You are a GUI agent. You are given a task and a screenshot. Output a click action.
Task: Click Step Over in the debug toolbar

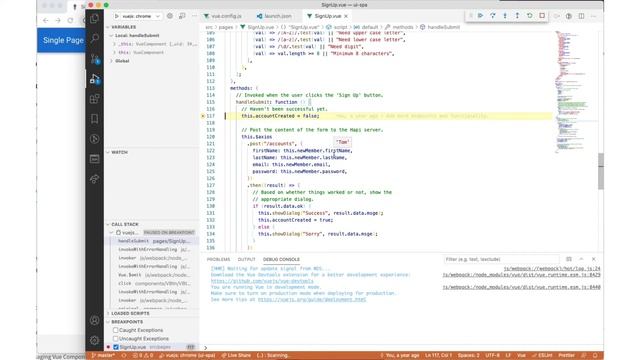point(493,16)
